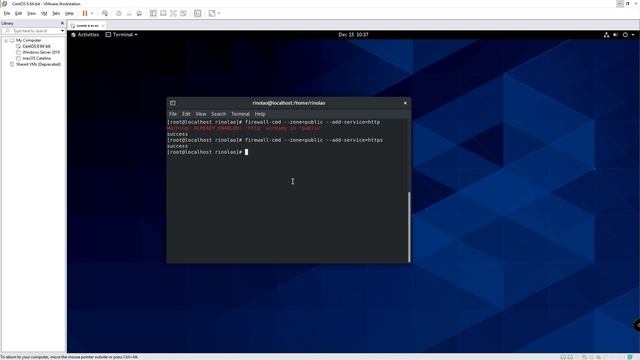Screen dimensions: 640x360
Task: Open the VM menu
Action: coord(44,13)
